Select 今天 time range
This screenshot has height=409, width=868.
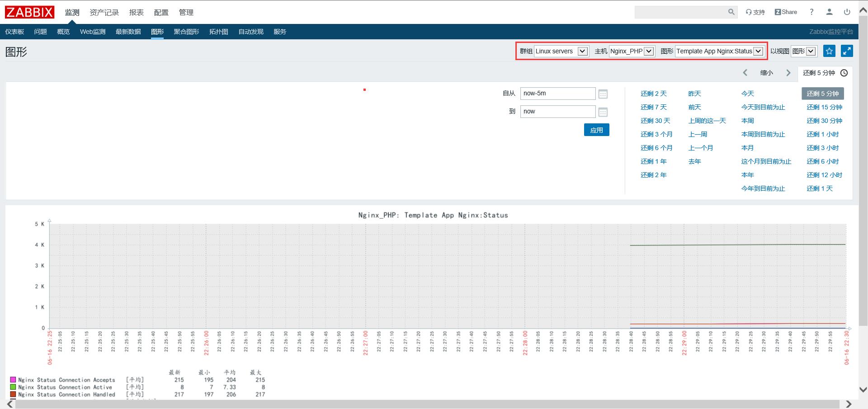pyautogui.click(x=748, y=94)
